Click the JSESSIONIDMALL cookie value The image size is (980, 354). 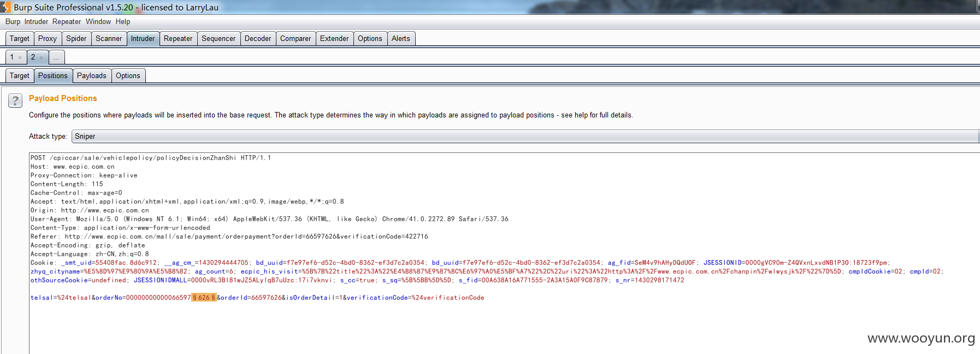(260, 280)
